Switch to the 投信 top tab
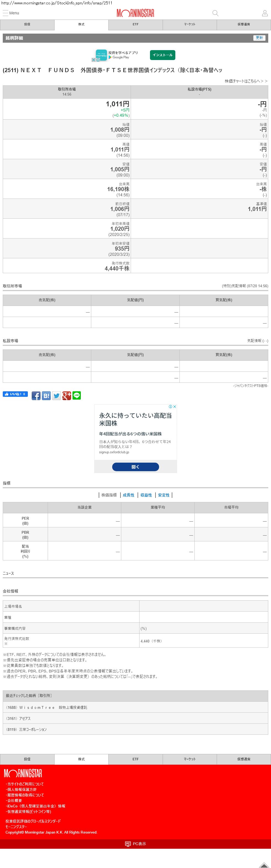271x868 pixels. 27,25
